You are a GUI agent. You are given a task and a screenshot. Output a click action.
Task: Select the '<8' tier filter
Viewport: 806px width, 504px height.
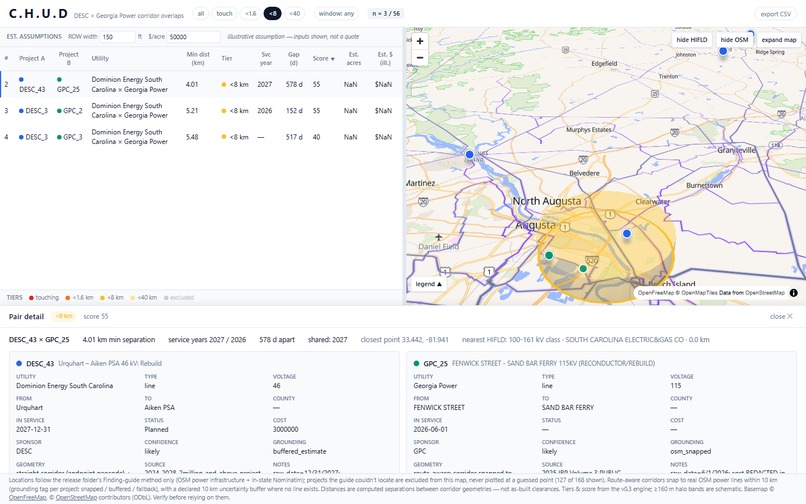(272, 14)
